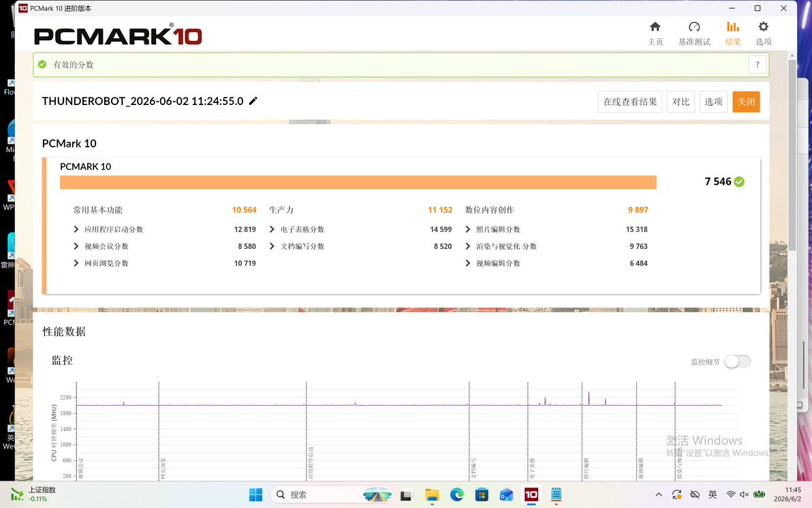Click the PCMark 10 taskbar icon
The width and height of the screenshot is (812, 508).
click(531, 495)
